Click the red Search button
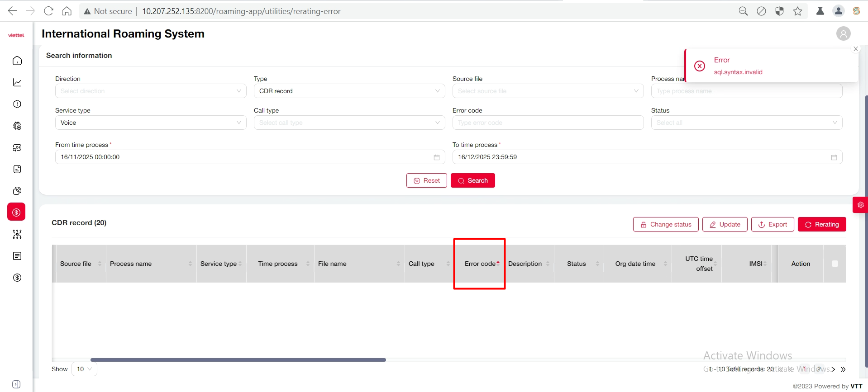868x392 pixels. 472,180
